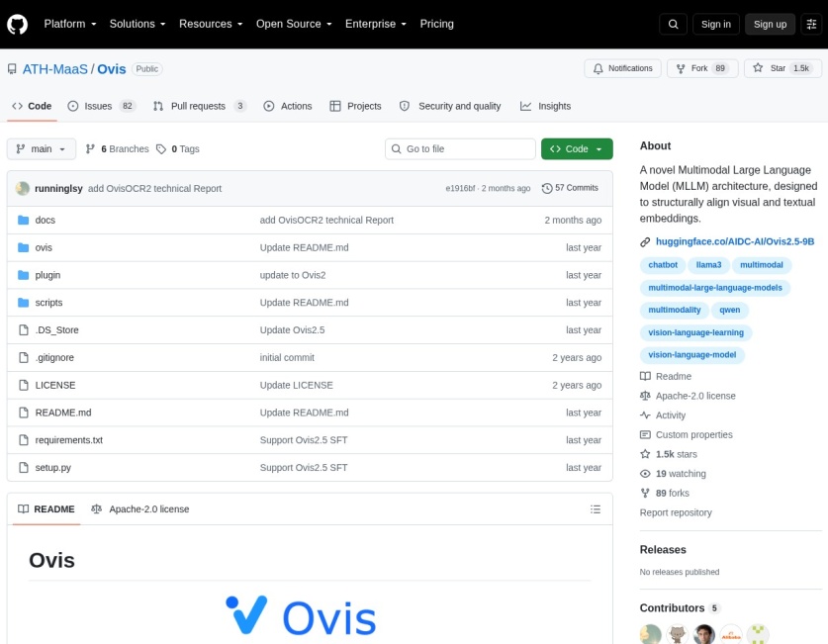Image resolution: width=828 pixels, height=644 pixels.
Task: Expand the Resources menu
Action: click(x=211, y=25)
